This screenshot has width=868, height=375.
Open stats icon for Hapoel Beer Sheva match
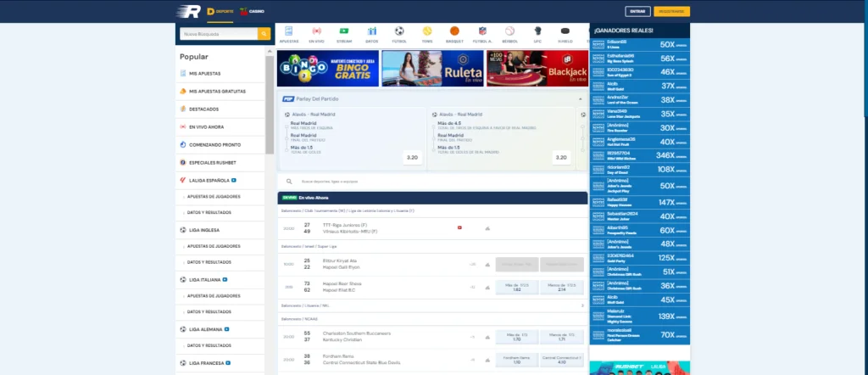coord(487,287)
